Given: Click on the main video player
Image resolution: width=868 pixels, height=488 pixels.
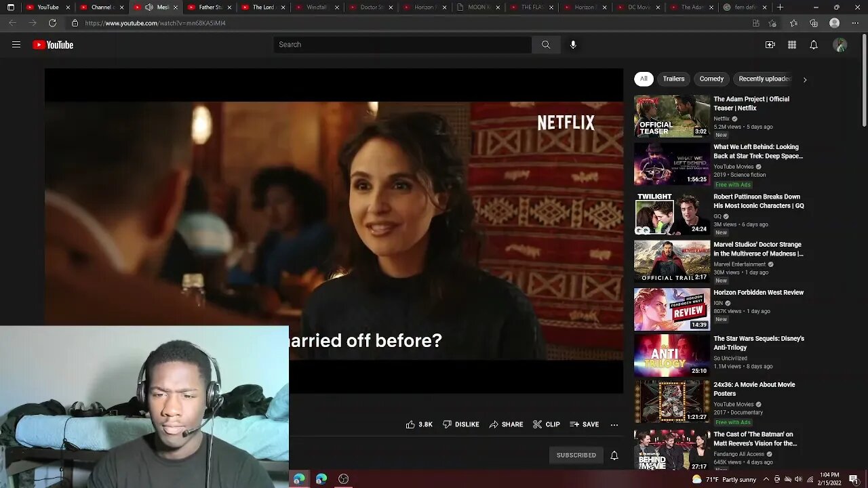Looking at the screenshot, I should pyautogui.click(x=334, y=230).
